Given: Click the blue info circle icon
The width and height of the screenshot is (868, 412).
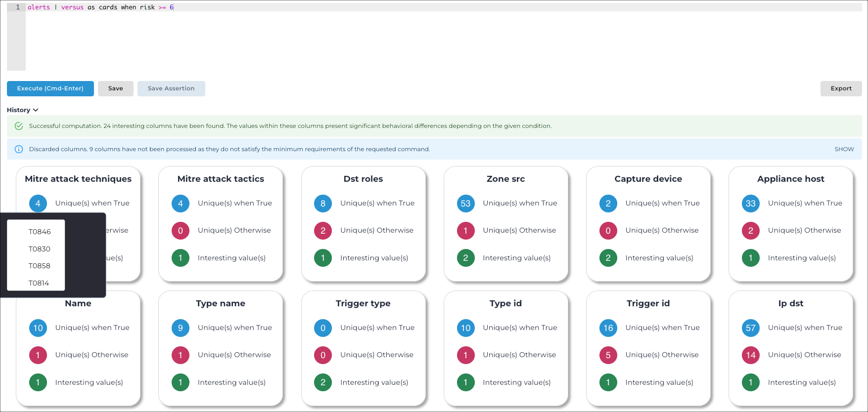Looking at the screenshot, I should (19, 149).
